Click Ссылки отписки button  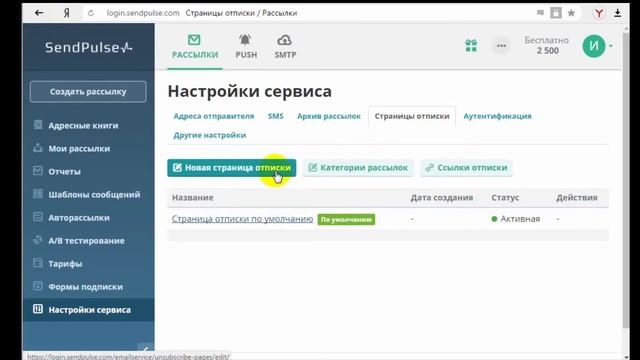(466, 168)
